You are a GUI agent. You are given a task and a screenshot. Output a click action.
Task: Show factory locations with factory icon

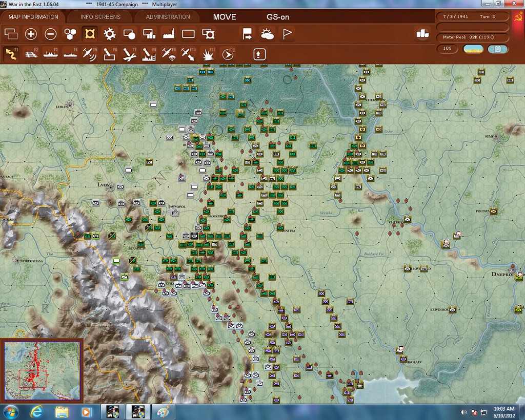point(168,34)
